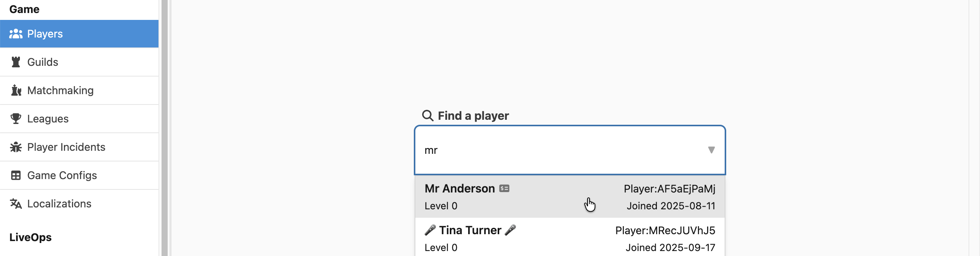Select the Players people icon in sidebar
The image size is (980, 256).
pyautogui.click(x=16, y=34)
